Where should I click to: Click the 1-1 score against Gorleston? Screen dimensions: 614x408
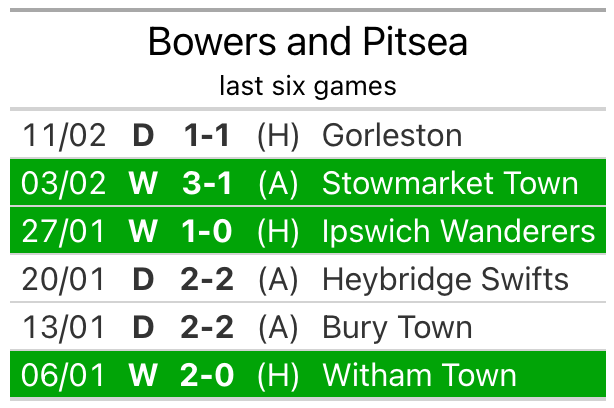pos(207,135)
